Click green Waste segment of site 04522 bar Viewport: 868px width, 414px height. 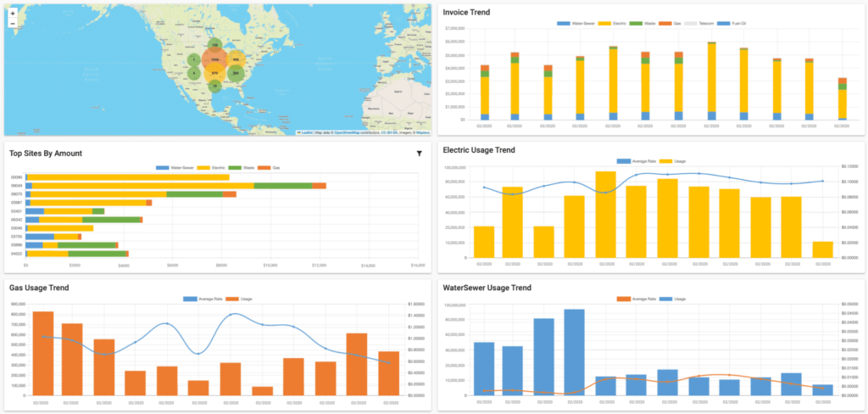[97, 254]
